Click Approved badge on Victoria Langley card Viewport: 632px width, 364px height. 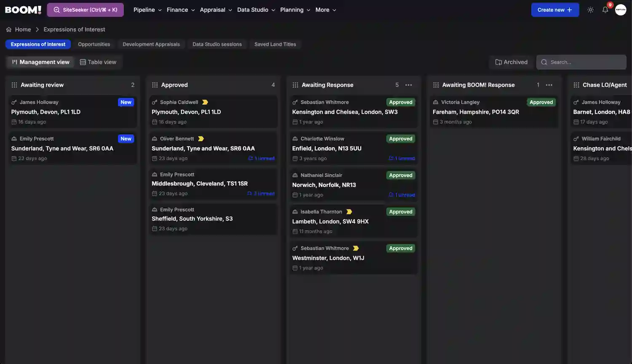click(x=541, y=102)
